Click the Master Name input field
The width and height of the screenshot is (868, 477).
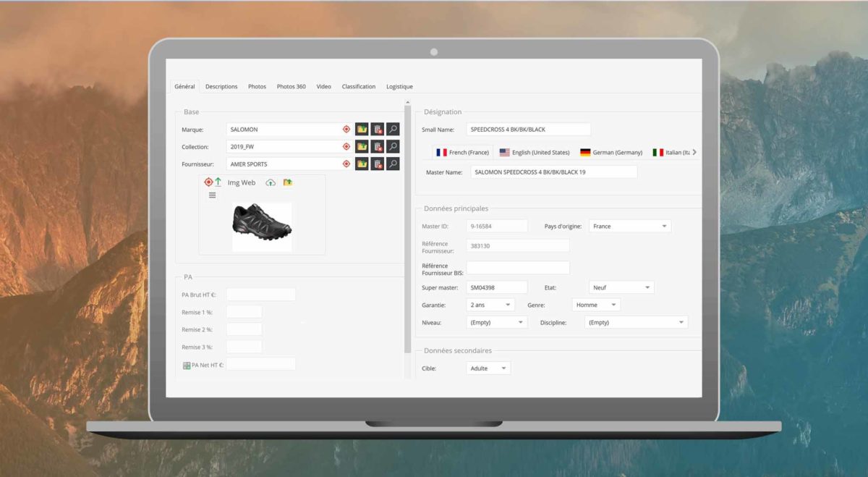click(x=554, y=172)
